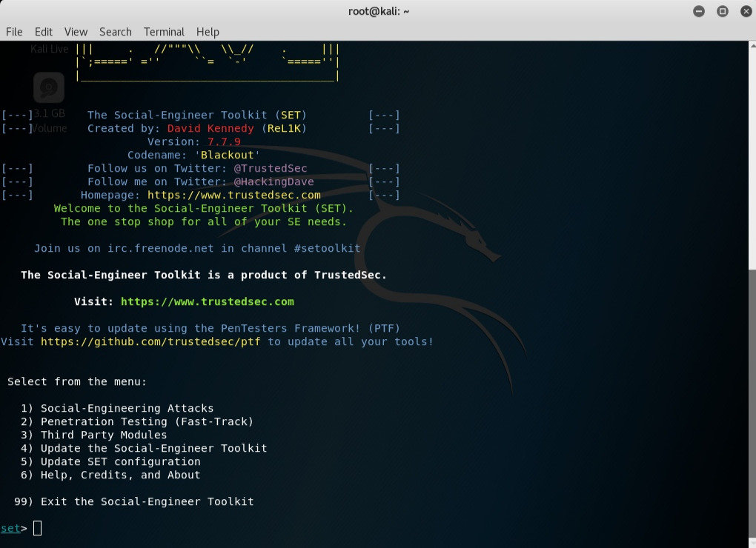Click the github.com/trustedsec/ptf URL
Screen dimensions: 756x548
(x=150, y=342)
